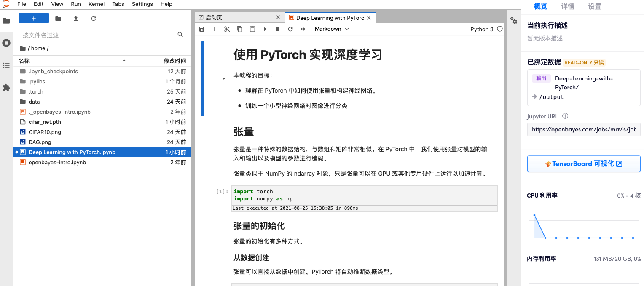Open the Extension Manager puzzle icon

(x=6, y=88)
